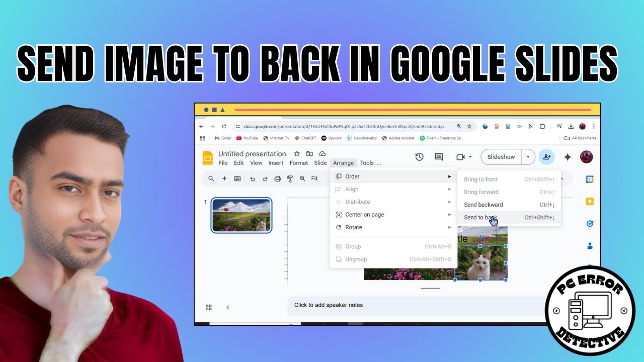Open Google Tasks side panel icon
644x362 pixels.
[x=590, y=224]
